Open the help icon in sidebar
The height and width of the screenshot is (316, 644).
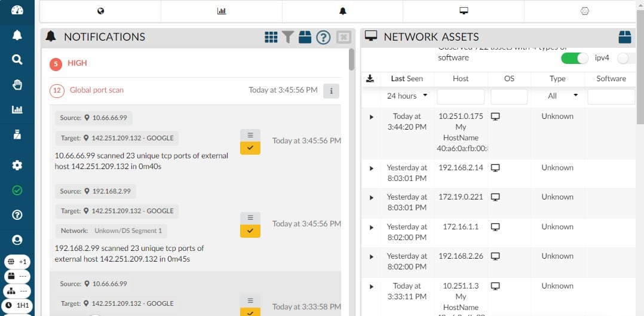(x=17, y=215)
